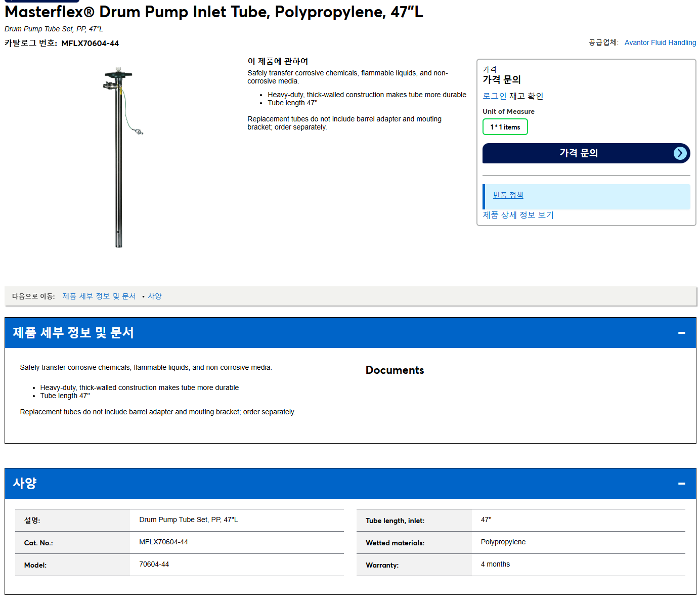
Task: Collapse the 제품 세부 정보 및 문서 section
Action: pos(681,333)
